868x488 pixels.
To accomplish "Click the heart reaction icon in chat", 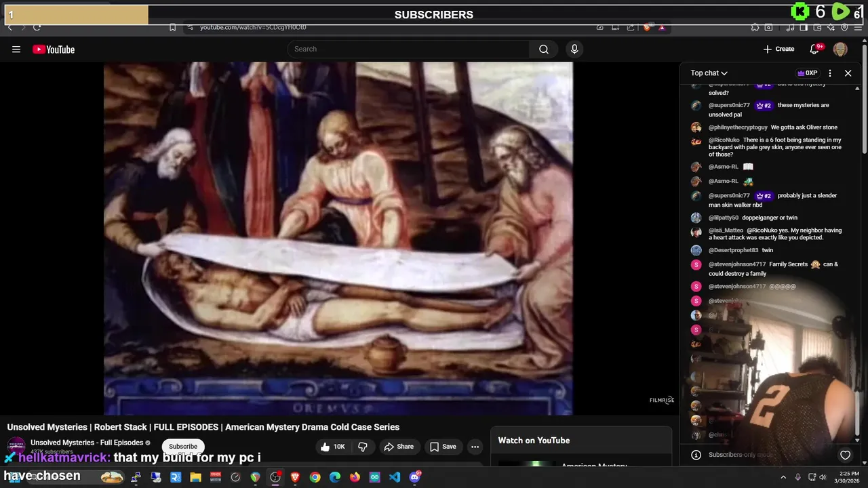I will (845, 455).
